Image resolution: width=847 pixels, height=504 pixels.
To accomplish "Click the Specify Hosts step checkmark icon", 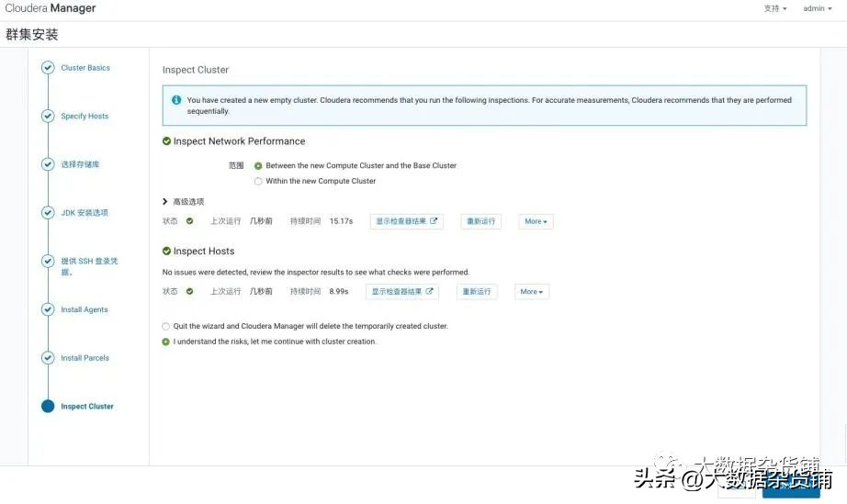I will pos(48,116).
